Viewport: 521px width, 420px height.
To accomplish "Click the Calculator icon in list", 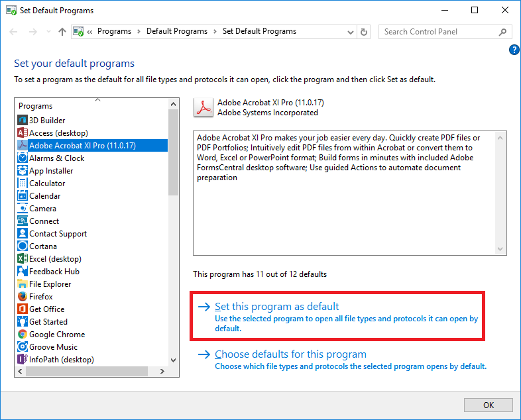I will pyautogui.click(x=23, y=183).
